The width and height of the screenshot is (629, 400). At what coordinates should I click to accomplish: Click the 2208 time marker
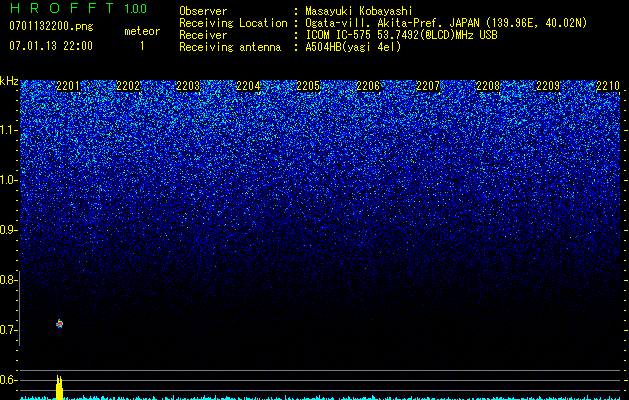pos(488,86)
